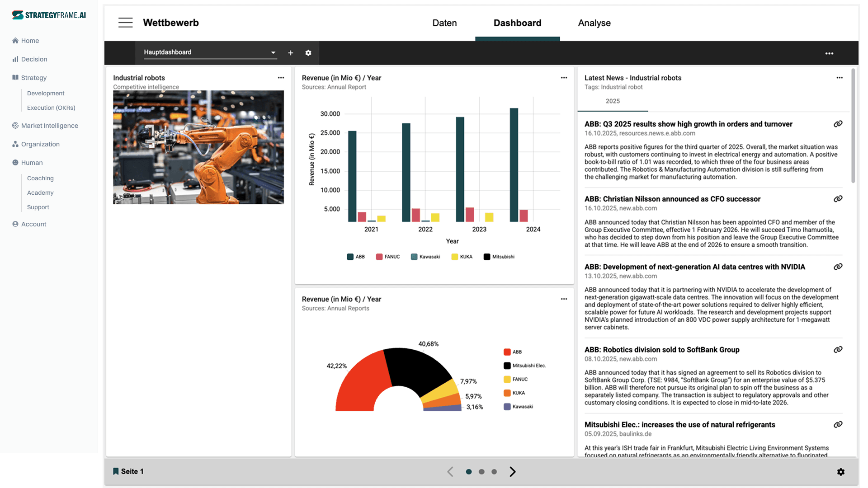Screen dimensions: 868x488
Task: Select the second page indicator dot
Action: pos(481,472)
